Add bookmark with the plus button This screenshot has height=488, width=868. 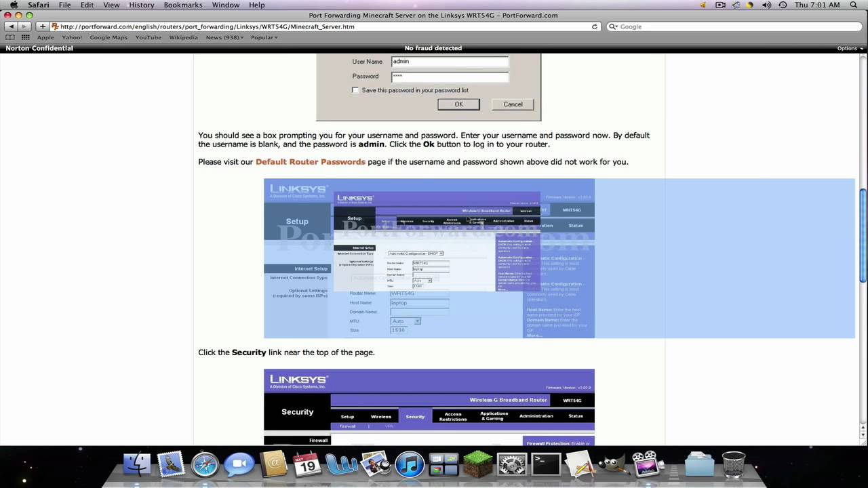click(x=43, y=26)
